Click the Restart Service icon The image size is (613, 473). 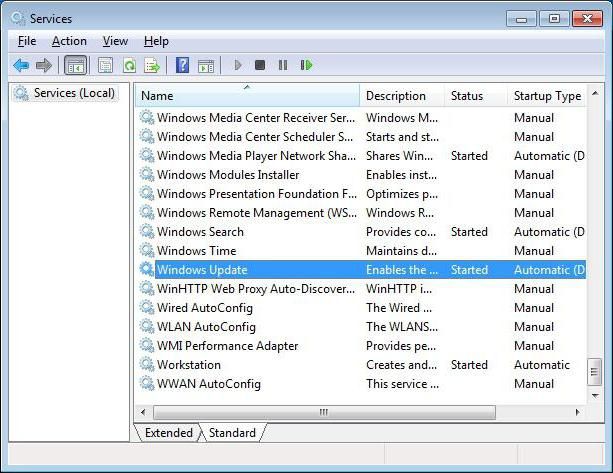pyautogui.click(x=306, y=65)
